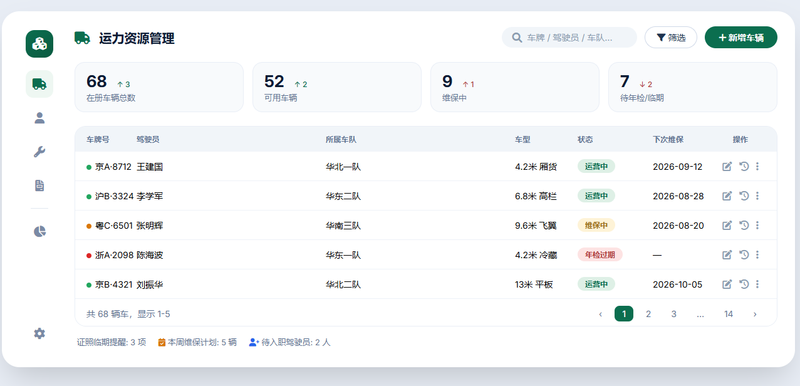Select page 2 in pagination

tap(648, 314)
